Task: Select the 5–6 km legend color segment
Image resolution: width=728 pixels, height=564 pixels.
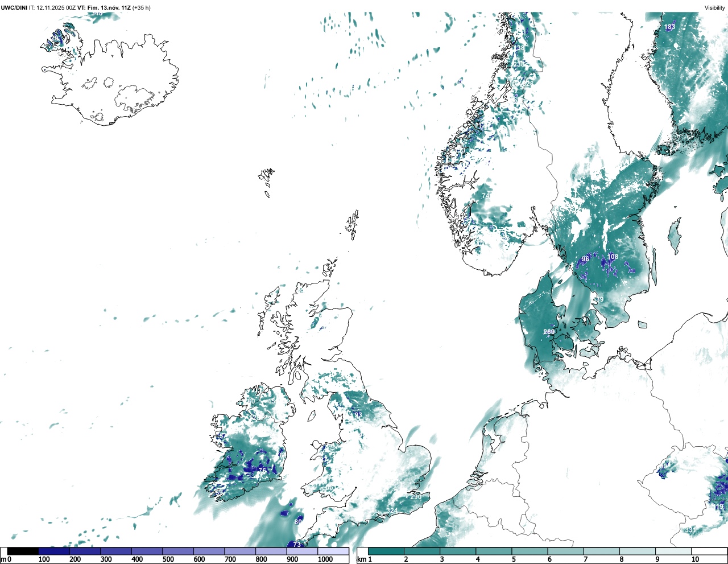Action: tap(530, 551)
